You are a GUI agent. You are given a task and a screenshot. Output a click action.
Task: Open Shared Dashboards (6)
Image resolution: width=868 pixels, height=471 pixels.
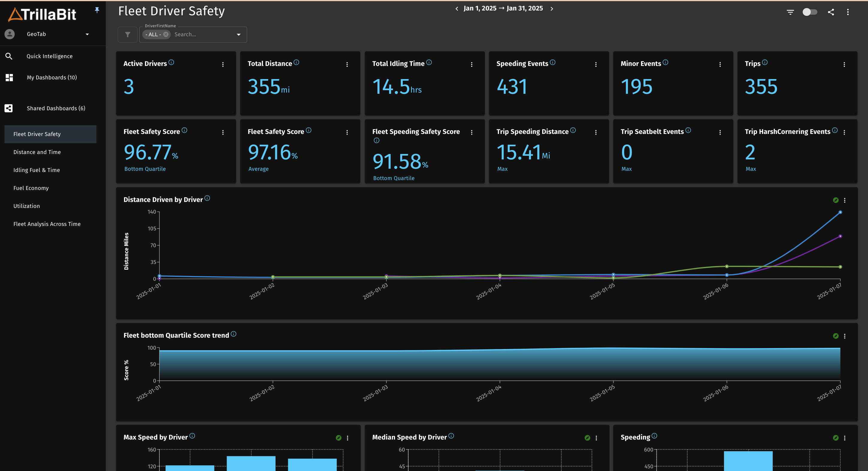pos(56,108)
